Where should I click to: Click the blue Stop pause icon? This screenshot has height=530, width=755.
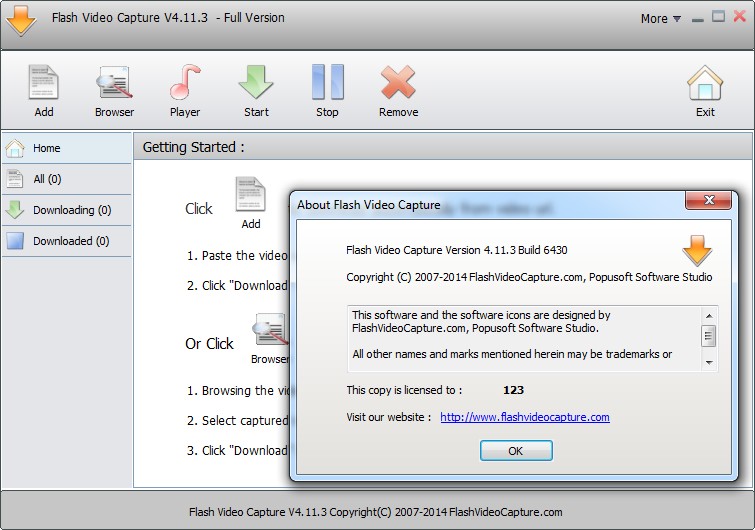[327, 82]
